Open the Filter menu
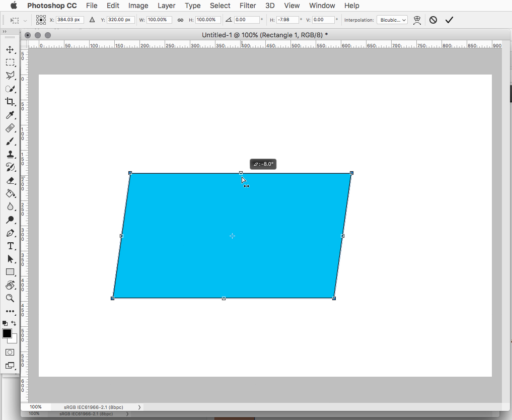This screenshot has width=512, height=420. pos(248,6)
